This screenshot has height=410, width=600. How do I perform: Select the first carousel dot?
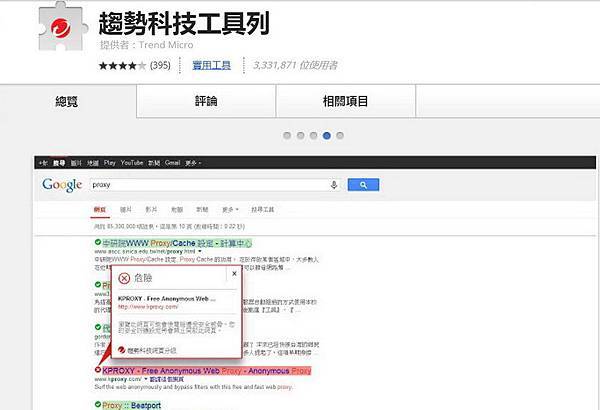coord(287,136)
